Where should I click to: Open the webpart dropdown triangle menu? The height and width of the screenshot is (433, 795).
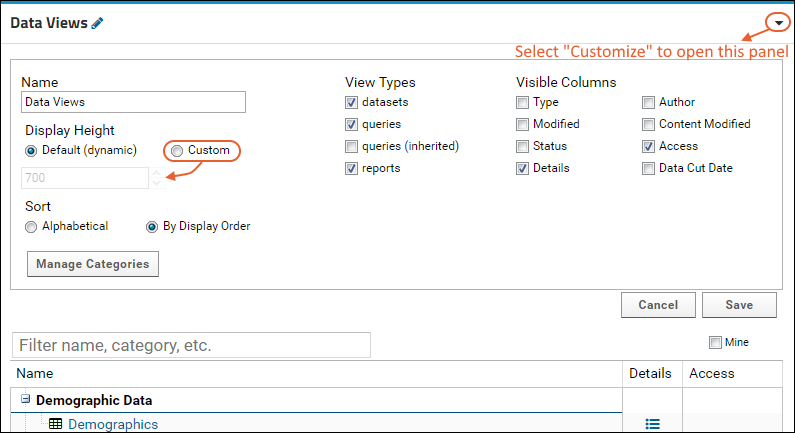click(779, 23)
